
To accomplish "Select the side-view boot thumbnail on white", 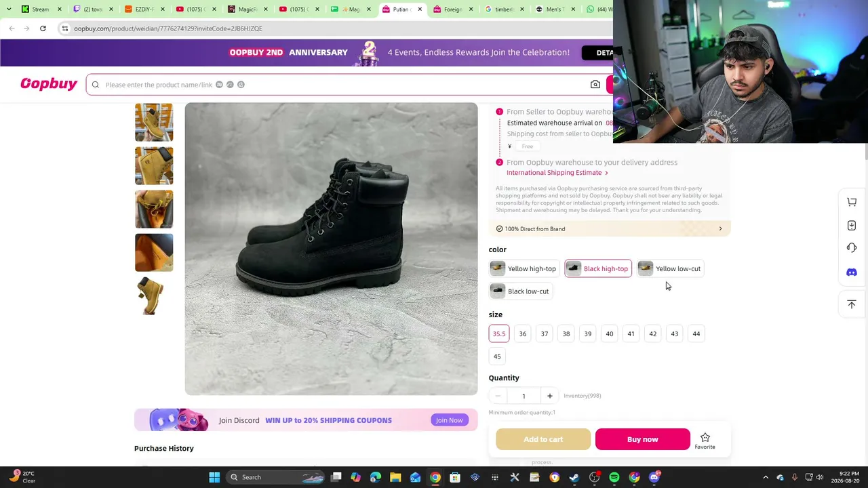I will [x=154, y=296].
